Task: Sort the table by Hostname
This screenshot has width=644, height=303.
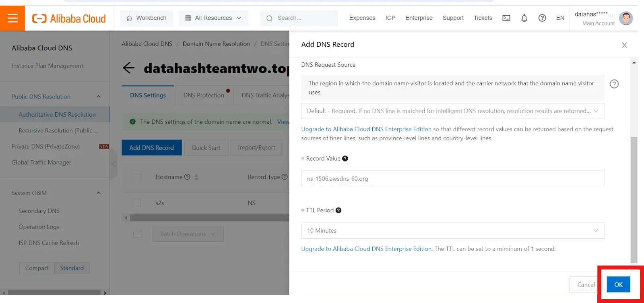Action: 196,177
